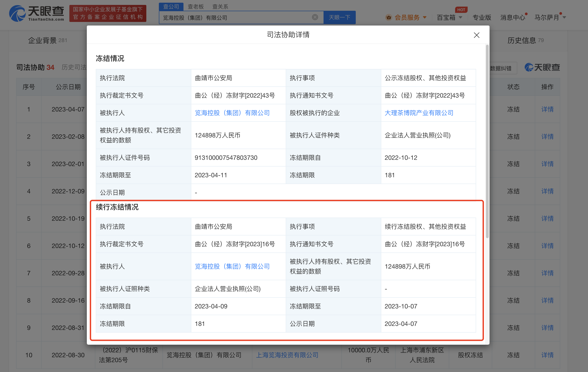
Task: Expand the 百宝箱 menu
Action: tap(449, 17)
